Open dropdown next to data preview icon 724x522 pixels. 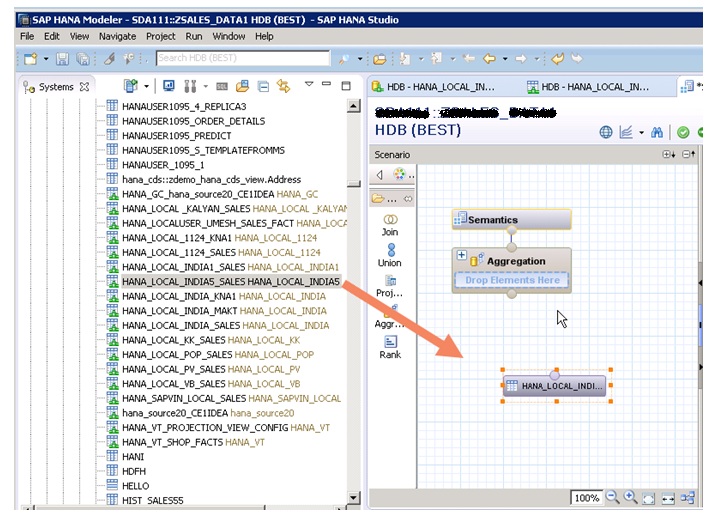(641, 133)
